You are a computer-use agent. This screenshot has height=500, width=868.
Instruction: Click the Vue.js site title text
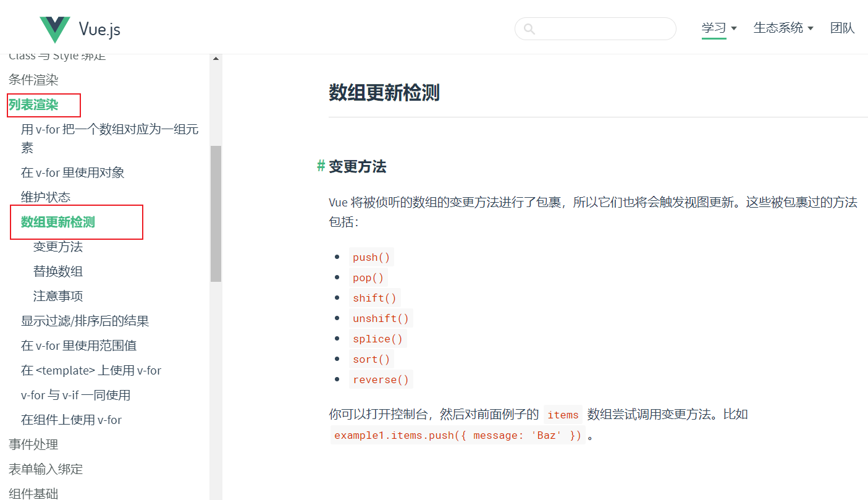tap(99, 29)
